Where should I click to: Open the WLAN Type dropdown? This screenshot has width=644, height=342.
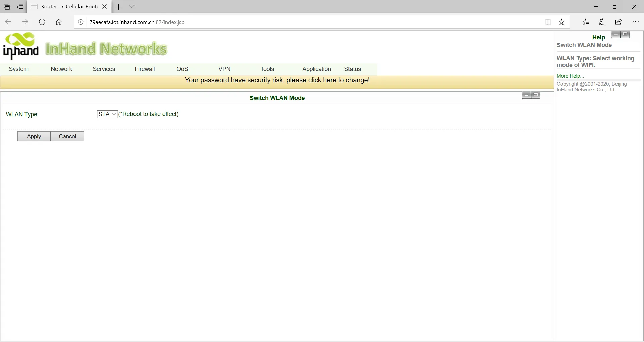pos(107,114)
